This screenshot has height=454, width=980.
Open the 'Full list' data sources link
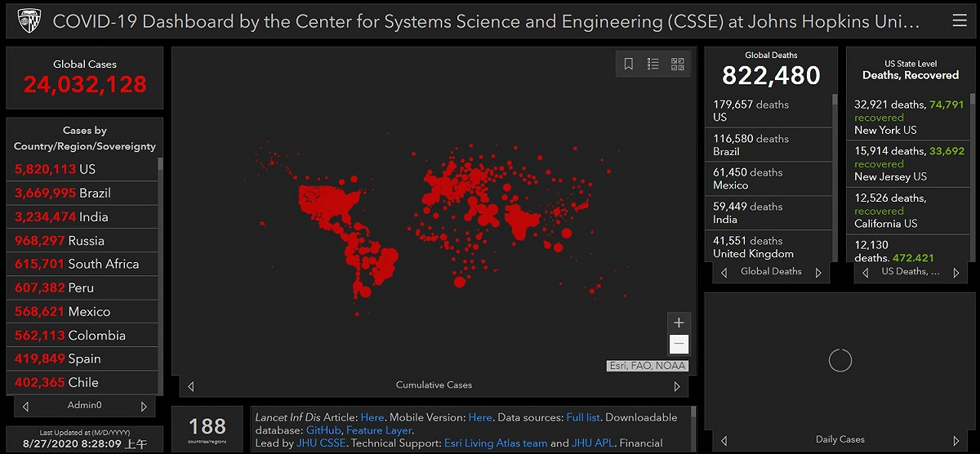584,417
